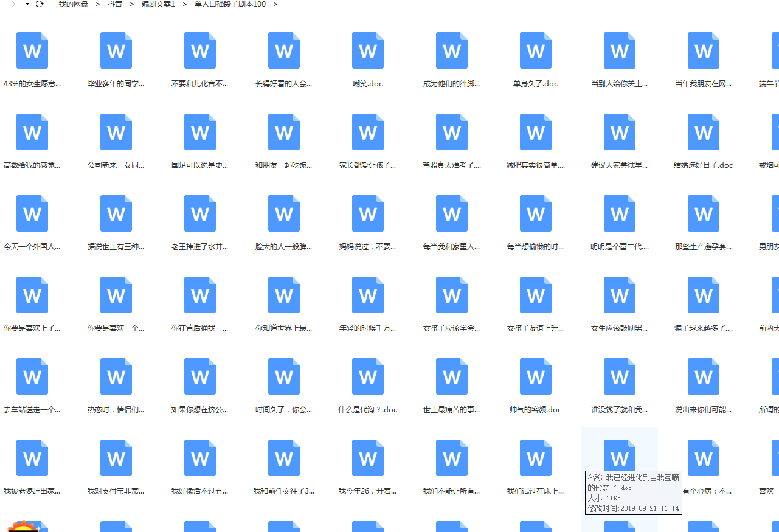Click file name 去车站送走一个...

pyautogui.click(x=32, y=410)
